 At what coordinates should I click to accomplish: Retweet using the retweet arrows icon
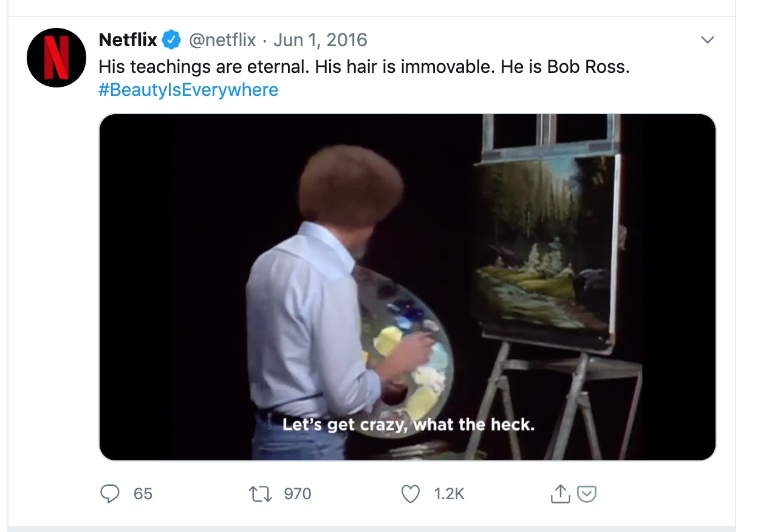[x=262, y=494]
